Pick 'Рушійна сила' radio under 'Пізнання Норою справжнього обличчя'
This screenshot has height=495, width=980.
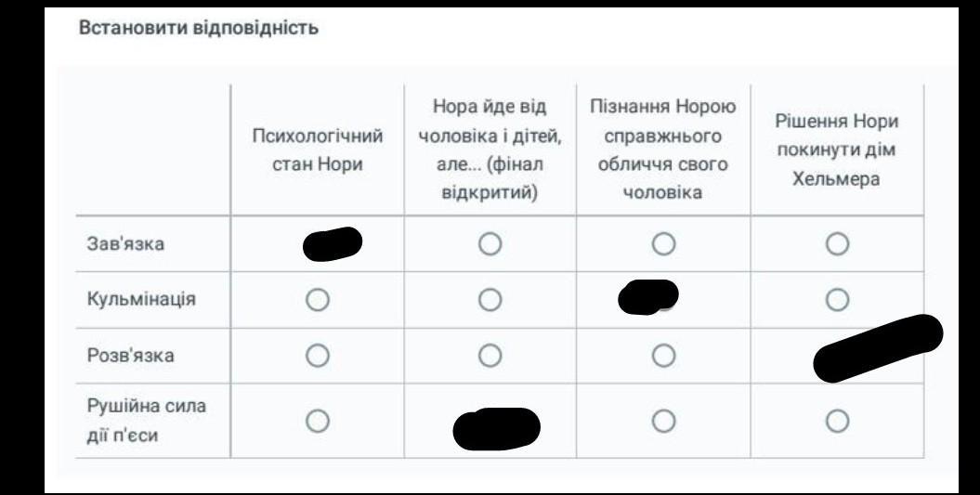(663, 422)
